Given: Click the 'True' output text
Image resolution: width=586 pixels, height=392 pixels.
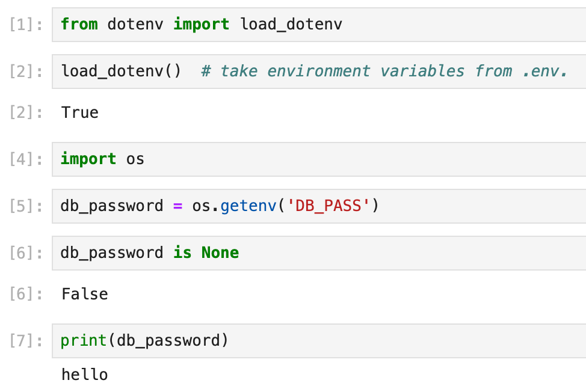Looking at the screenshot, I should click(80, 112).
